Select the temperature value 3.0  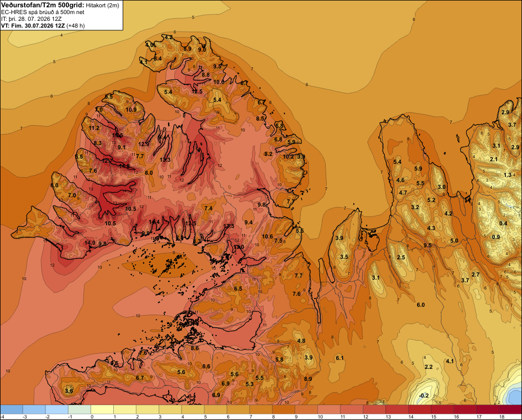442,187
